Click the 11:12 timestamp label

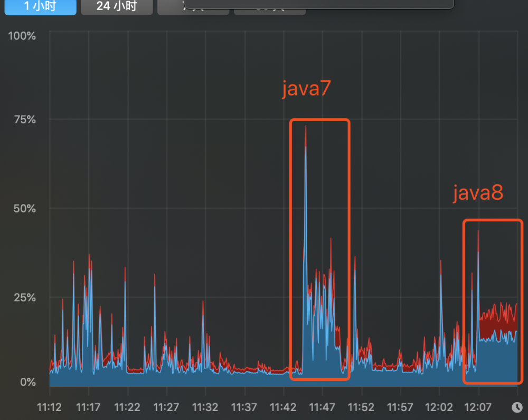click(x=49, y=407)
